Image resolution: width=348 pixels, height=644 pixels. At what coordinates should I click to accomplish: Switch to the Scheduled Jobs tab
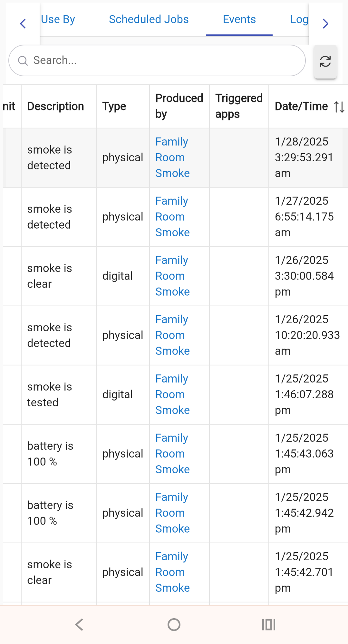pos(149,19)
